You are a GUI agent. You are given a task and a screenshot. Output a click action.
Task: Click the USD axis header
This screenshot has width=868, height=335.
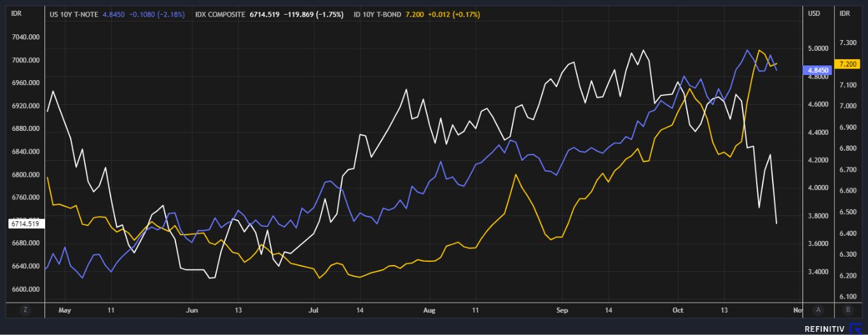click(814, 13)
